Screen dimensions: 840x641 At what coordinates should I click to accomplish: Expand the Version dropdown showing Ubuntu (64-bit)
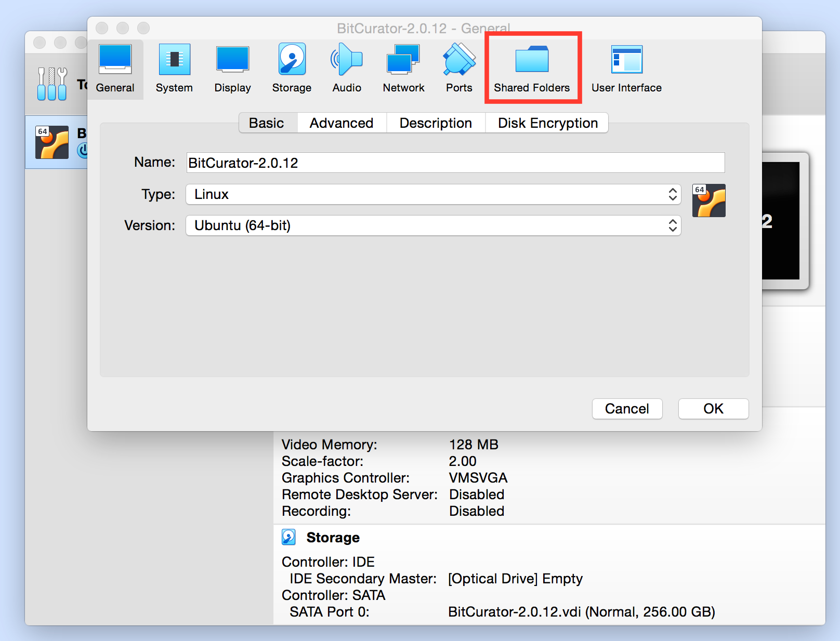(434, 225)
